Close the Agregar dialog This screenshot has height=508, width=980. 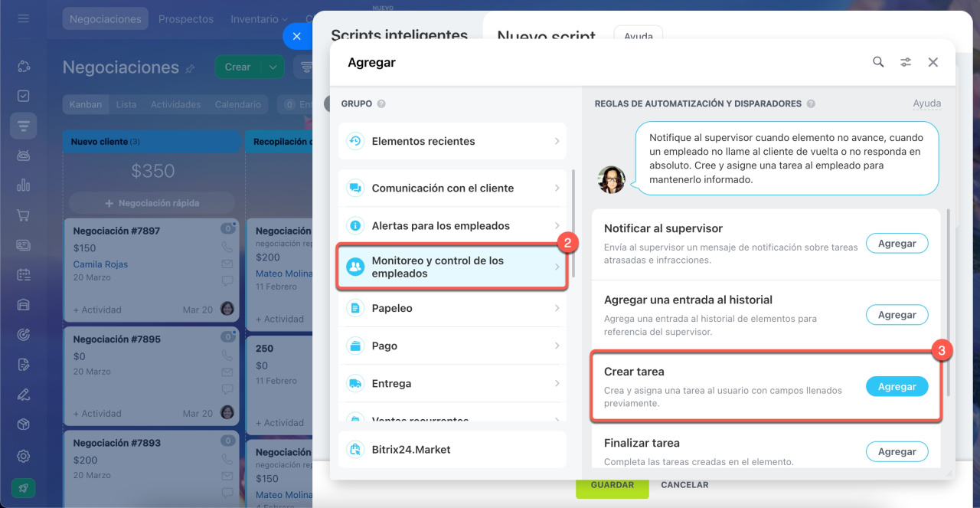pos(933,62)
